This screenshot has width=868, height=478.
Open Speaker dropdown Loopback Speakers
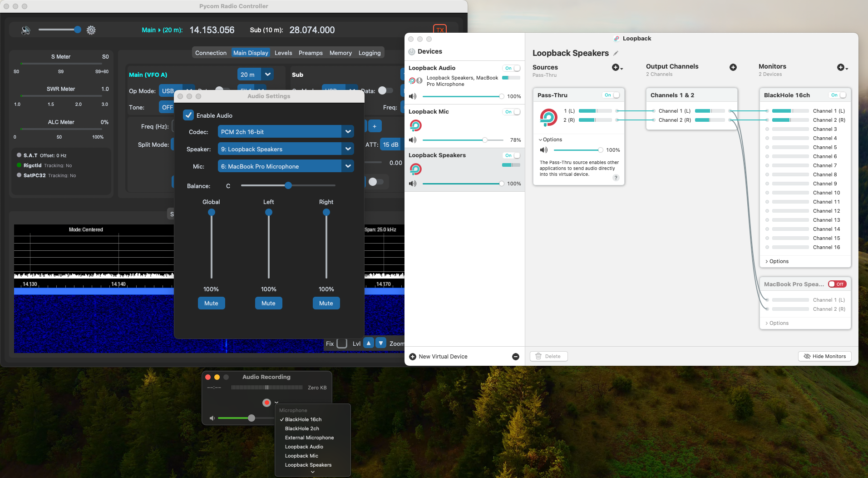pyautogui.click(x=286, y=149)
